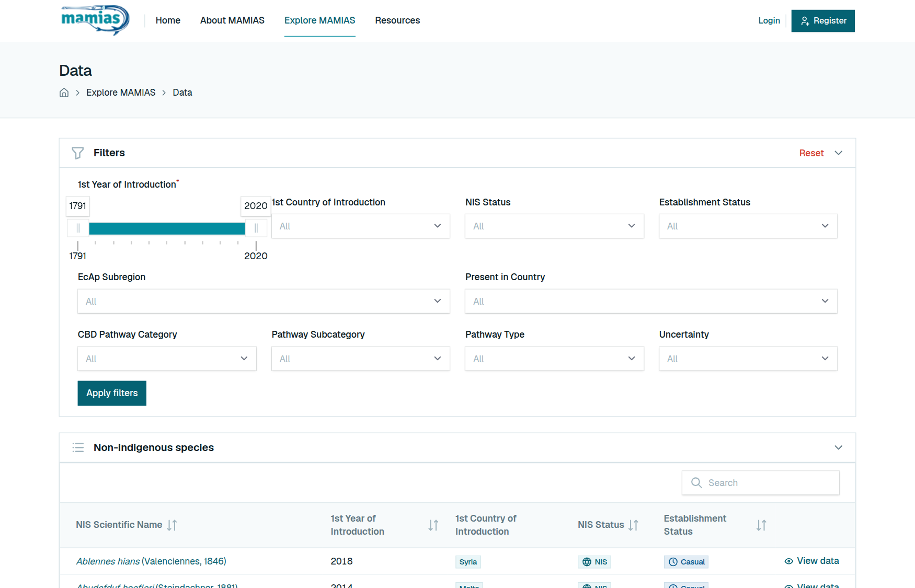
Task: Sort by Establishment Status column
Action: [761, 525]
